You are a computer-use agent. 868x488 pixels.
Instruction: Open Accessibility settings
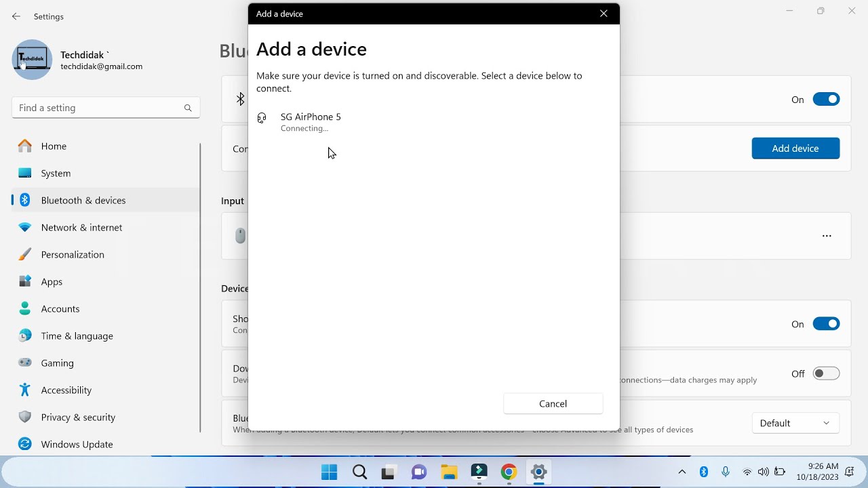point(106,390)
